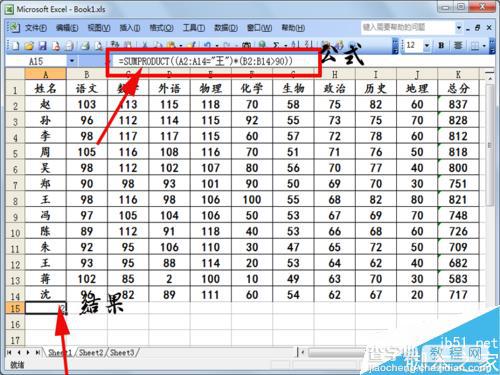Viewport: 500px width, 375px height.
Task: Click the Undo arrow icon
Action: tap(208, 45)
